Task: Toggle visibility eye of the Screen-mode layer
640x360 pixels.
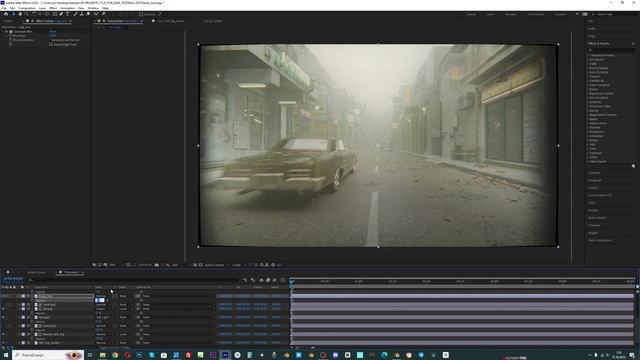Action: click(x=3, y=309)
